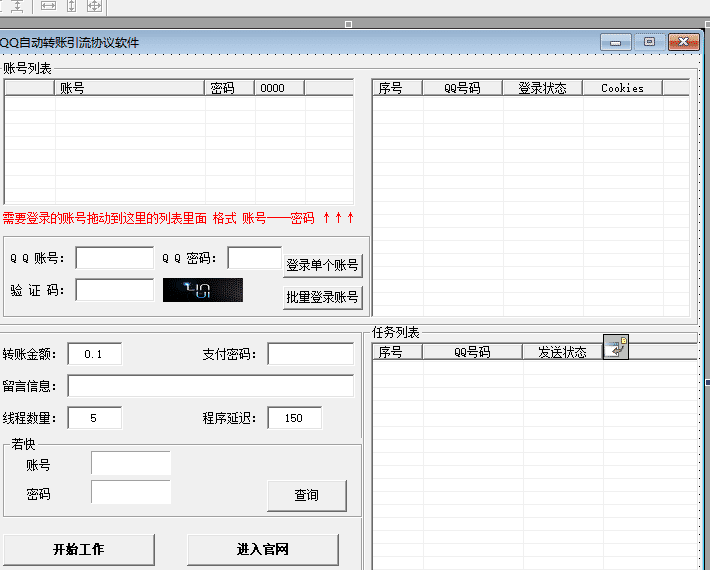Select the 程序延迟 field showing 150
This screenshot has height=570, width=710.
(x=295, y=417)
